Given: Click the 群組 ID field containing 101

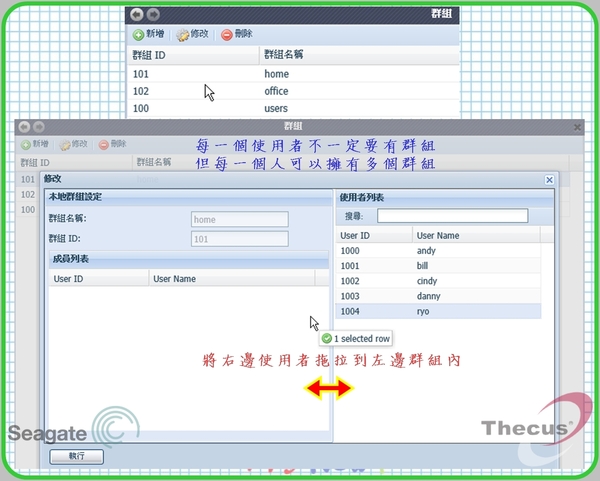Looking at the screenshot, I should (240, 239).
